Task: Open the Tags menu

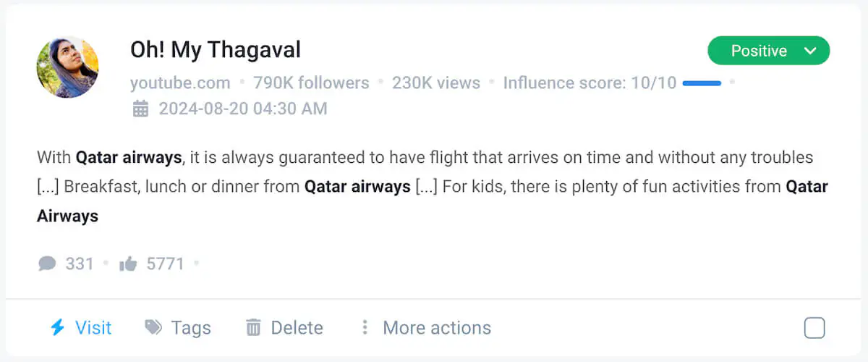Action: pos(191,328)
